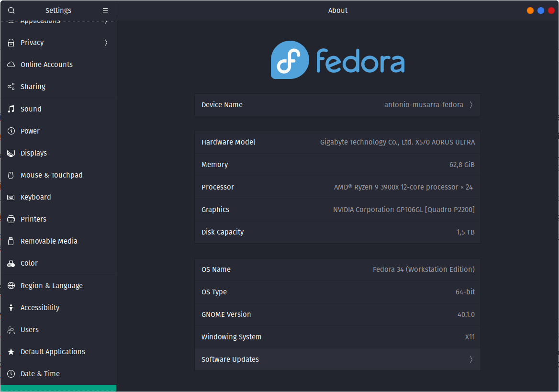Click the Software Updates label
This screenshot has width=559, height=392.
pos(230,359)
